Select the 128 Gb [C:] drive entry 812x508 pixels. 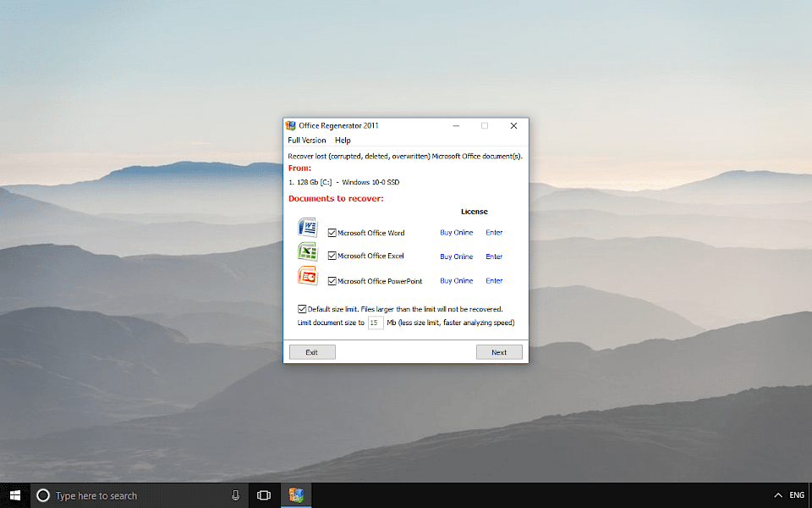click(344, 182)
